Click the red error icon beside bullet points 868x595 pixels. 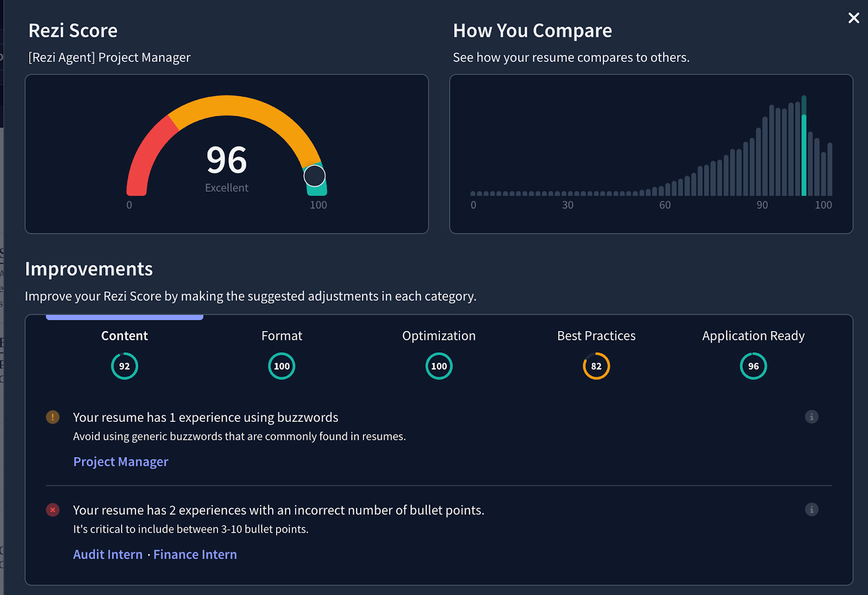[53, 510]
